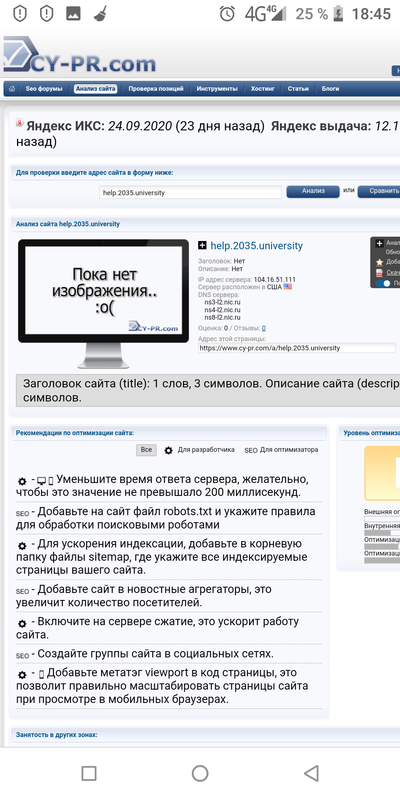This screenshot has height=800, width=400.
Task: Open the Инструменты menu
Action: [x=217, y=89]
